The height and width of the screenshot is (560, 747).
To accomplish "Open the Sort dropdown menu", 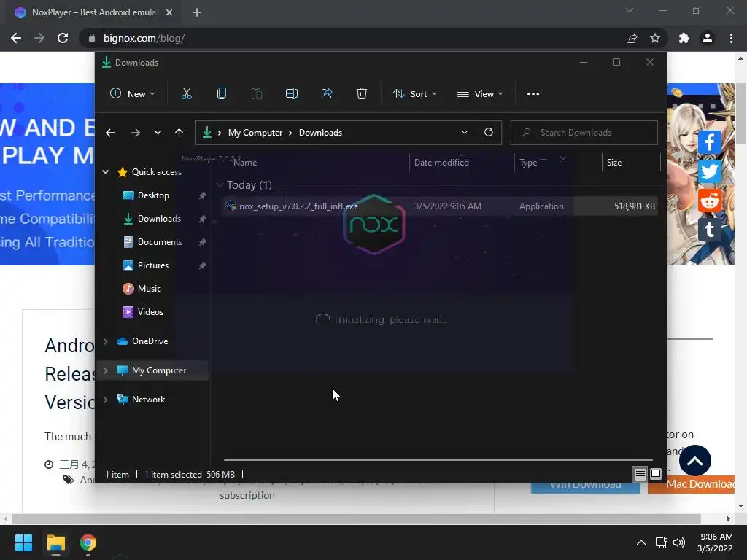I will [415, 94].
